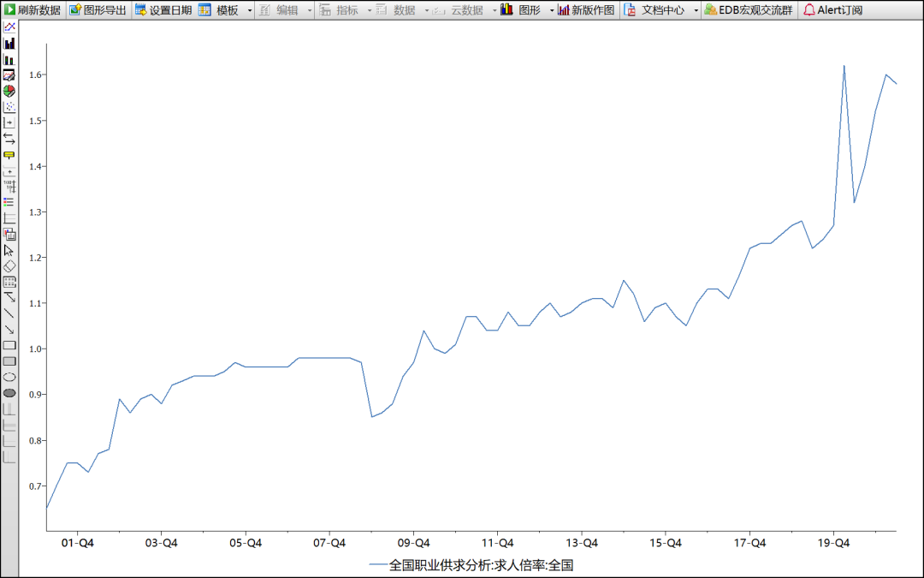Click Alert订阅 subscription button
This screenshot has width=924, height=578.
pos(833,10)
